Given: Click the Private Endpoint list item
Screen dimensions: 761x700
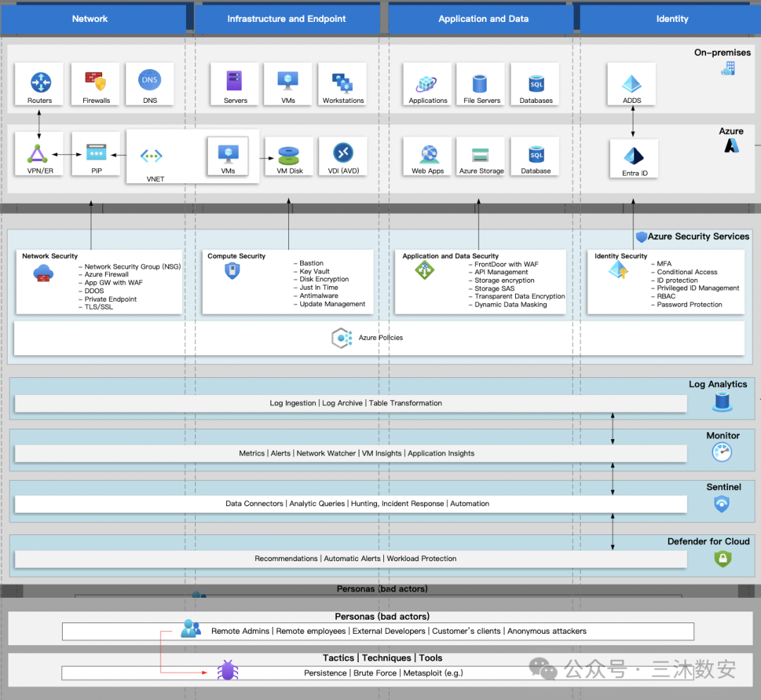Looking at the screenshot, I should tap(111, 299).
